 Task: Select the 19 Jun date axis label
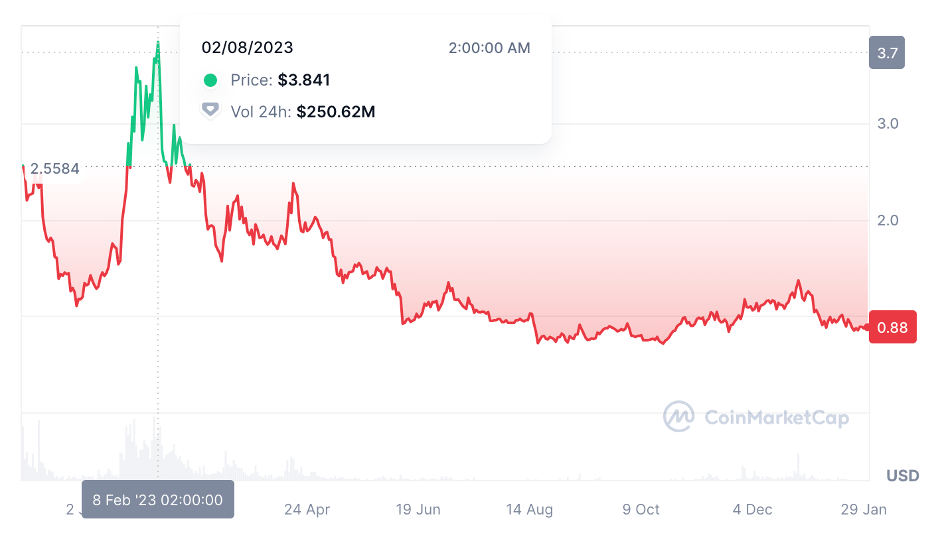418,509
